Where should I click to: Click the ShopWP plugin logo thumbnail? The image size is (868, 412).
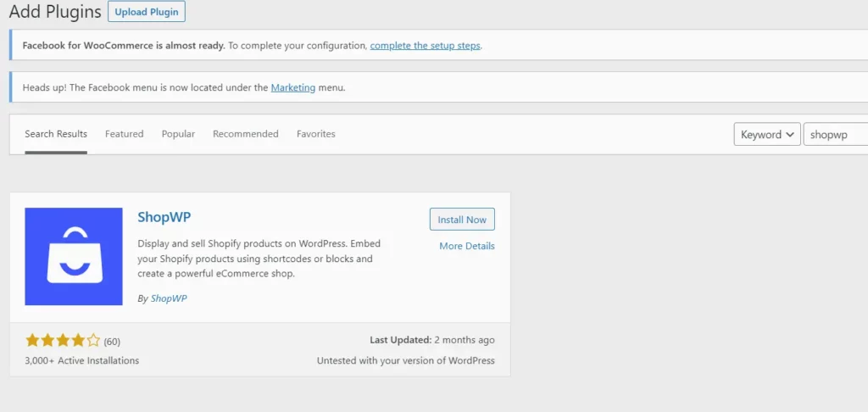coord(74,256)
